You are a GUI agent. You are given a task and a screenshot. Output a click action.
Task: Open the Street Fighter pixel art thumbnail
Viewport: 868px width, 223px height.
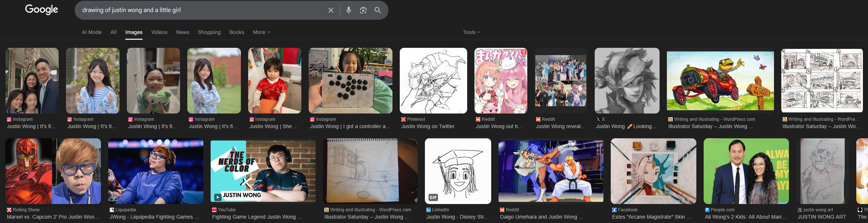[551, 171]
